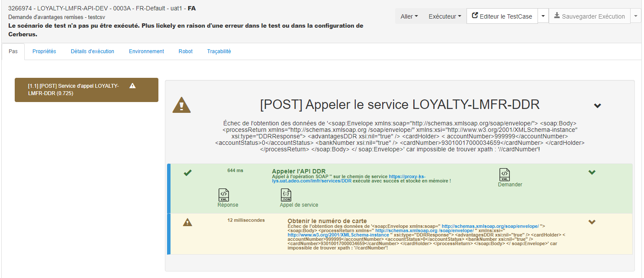Expand the Appeler l'API DDR action chevron
The width and height of the screenshot is (644, 278).
[592, 172]
